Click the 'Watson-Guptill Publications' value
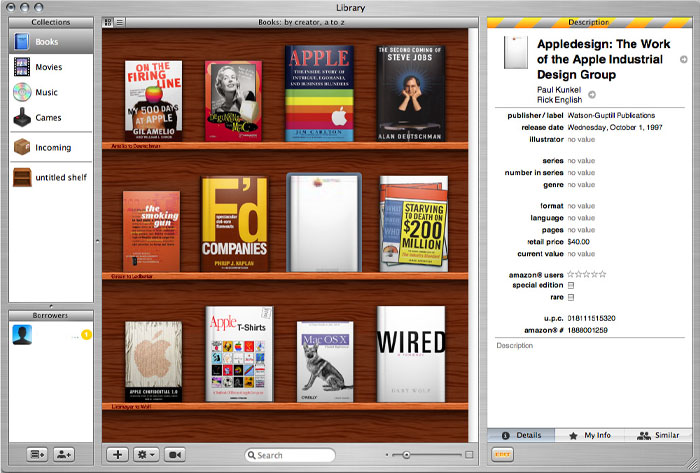 [611, 115]
